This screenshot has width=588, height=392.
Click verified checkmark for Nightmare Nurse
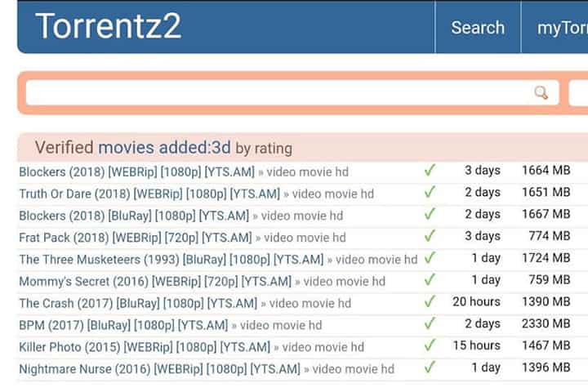[x=430, y=367]
